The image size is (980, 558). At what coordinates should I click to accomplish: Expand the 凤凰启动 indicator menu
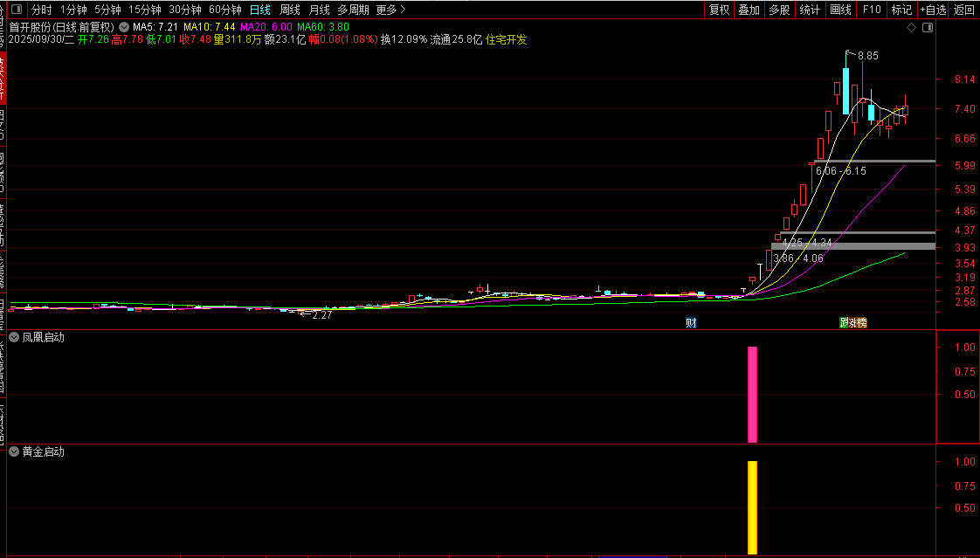[x=14, y=337]
